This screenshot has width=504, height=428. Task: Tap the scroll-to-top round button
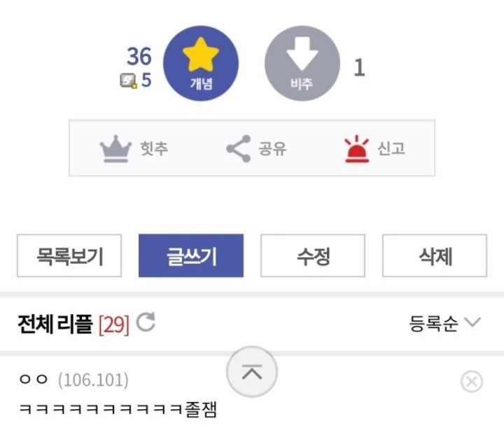click(252, 372)
